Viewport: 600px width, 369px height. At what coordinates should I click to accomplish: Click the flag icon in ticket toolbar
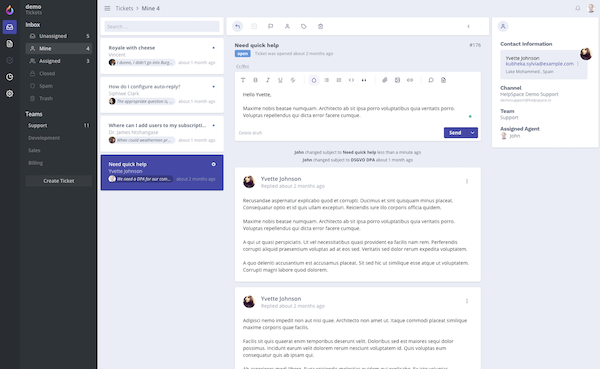[x=271, y=26]
